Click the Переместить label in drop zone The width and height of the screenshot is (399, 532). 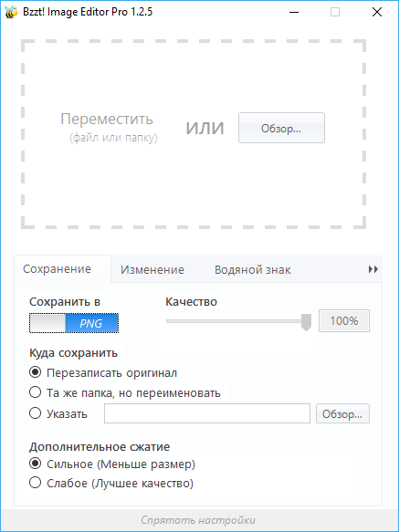pyautogui.click(x=107, y=120)
